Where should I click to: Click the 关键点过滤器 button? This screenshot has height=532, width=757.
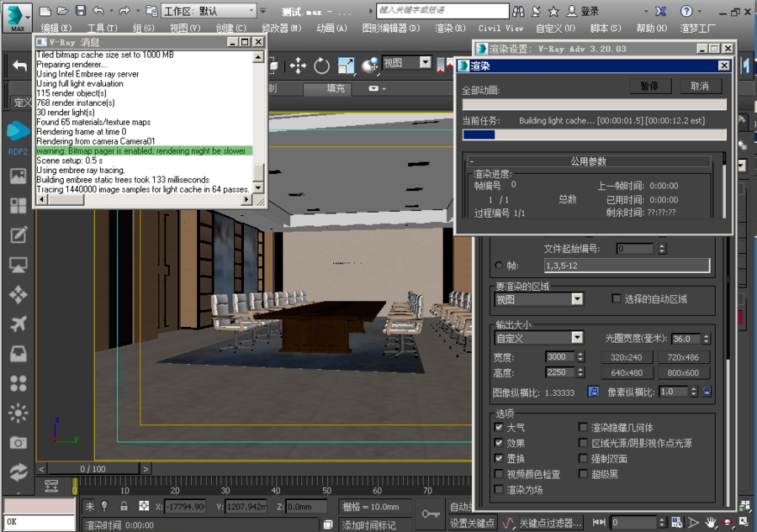[x=551, y=523]
